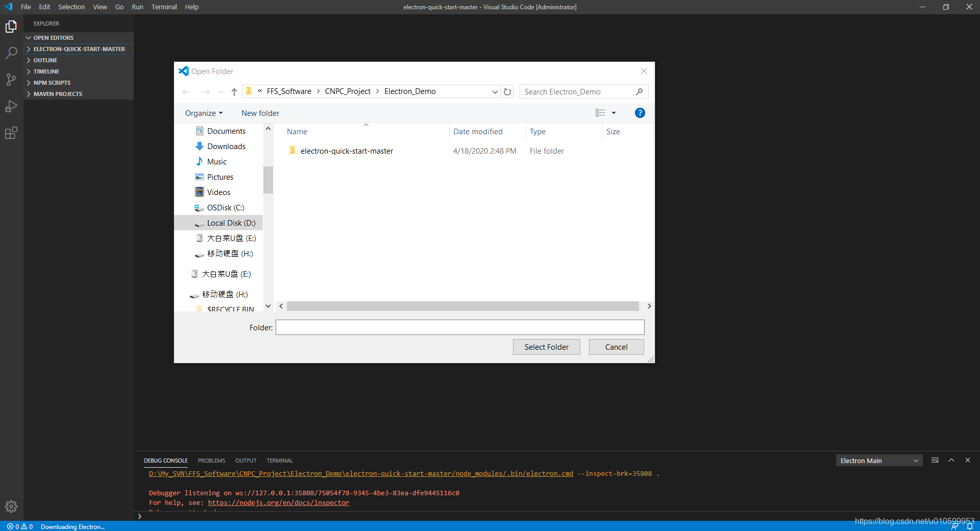The height and width of the screenshot is (531, 980).
Task: Open the Edit menu
Action: click(x=44, y=7)
